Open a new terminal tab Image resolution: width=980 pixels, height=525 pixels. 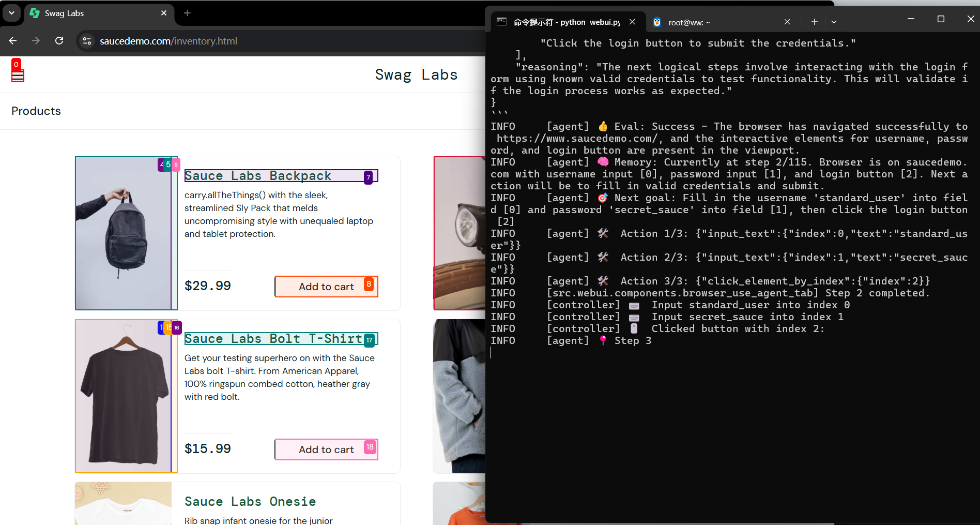pos(814,22)
